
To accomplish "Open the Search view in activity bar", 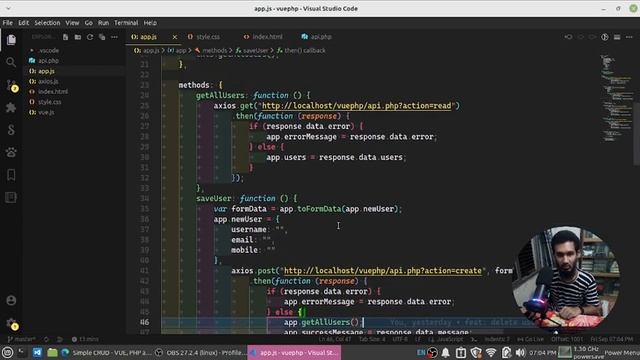I will point(11,62).
